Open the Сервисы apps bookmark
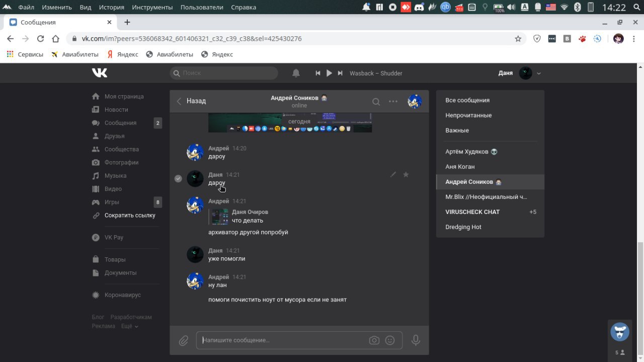644x362 pixels. 25,54
